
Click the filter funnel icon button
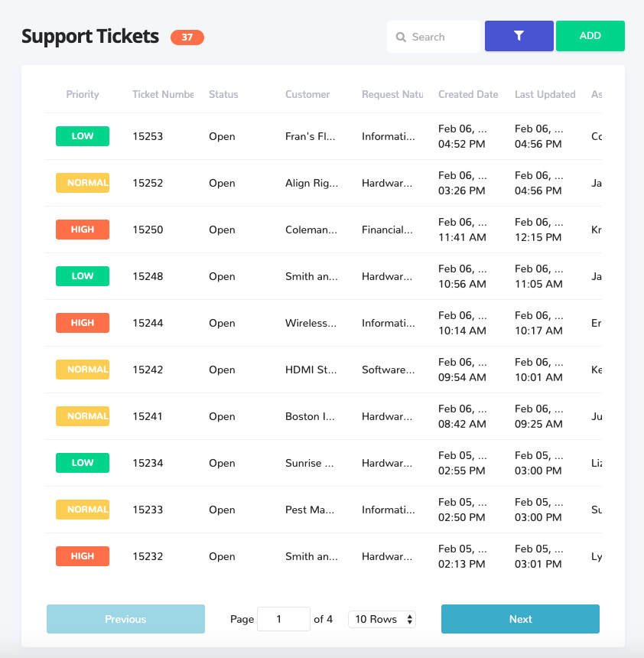[x=519, y=36]
